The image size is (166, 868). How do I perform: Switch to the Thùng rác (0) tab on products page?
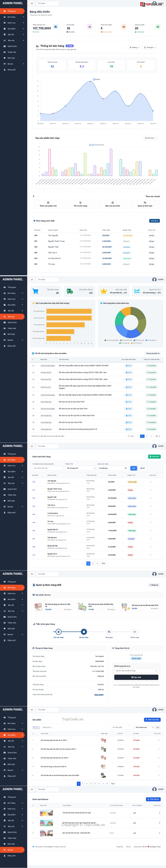coord(47,727)
